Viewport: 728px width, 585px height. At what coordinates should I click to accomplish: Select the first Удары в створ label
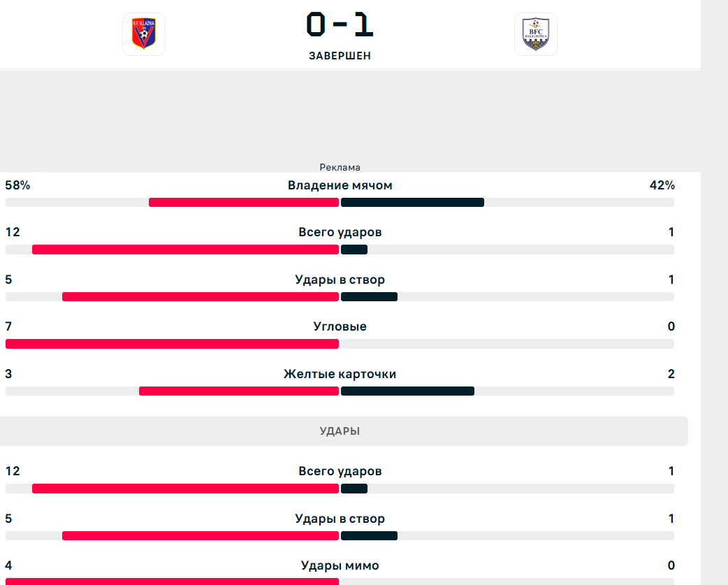340,280
